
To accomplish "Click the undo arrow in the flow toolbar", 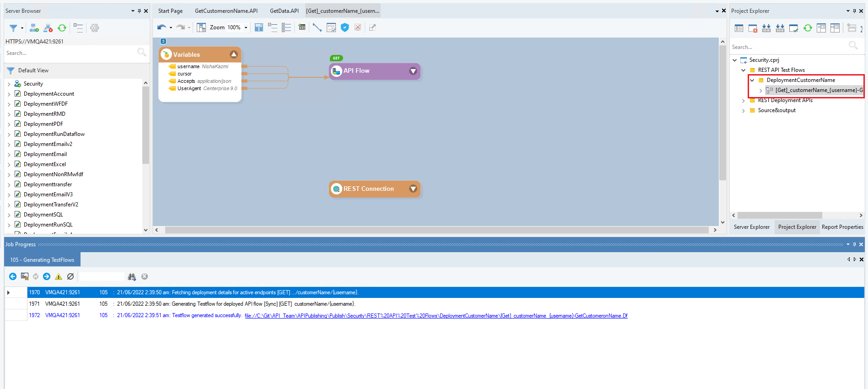I will coord(161,27).
